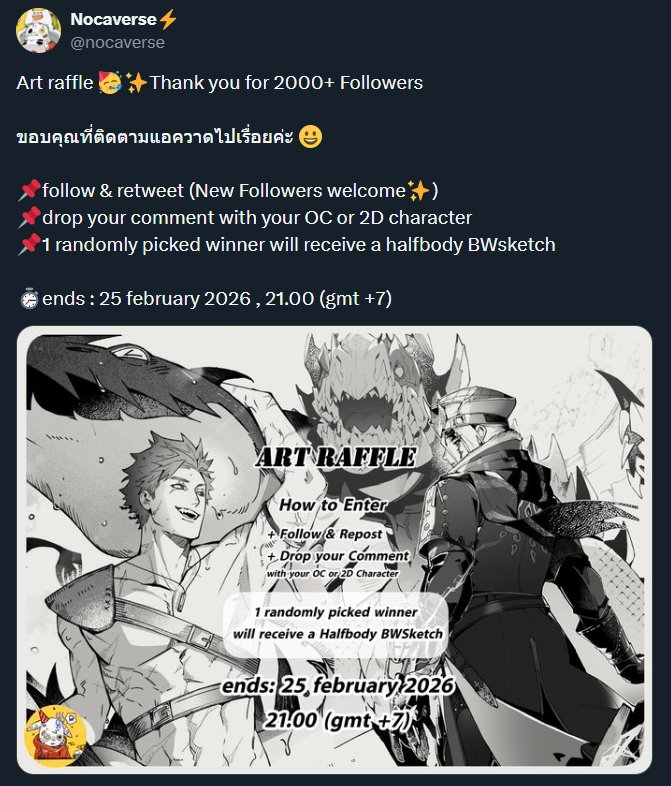This screenshot has width=671, height=786.
Task: Click the 'Thank you for 2000+ Followers' text
Action: tap(286, 83)
